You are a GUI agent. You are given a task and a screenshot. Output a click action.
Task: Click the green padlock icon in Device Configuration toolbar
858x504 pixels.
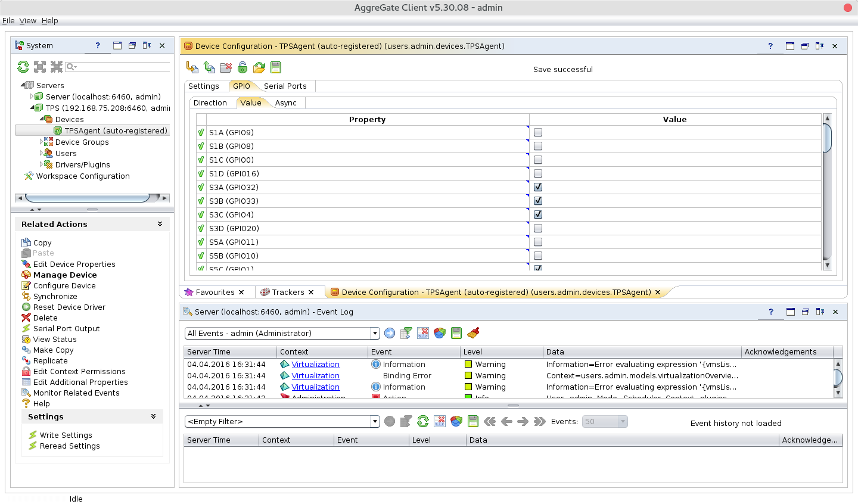coord(243,67)
